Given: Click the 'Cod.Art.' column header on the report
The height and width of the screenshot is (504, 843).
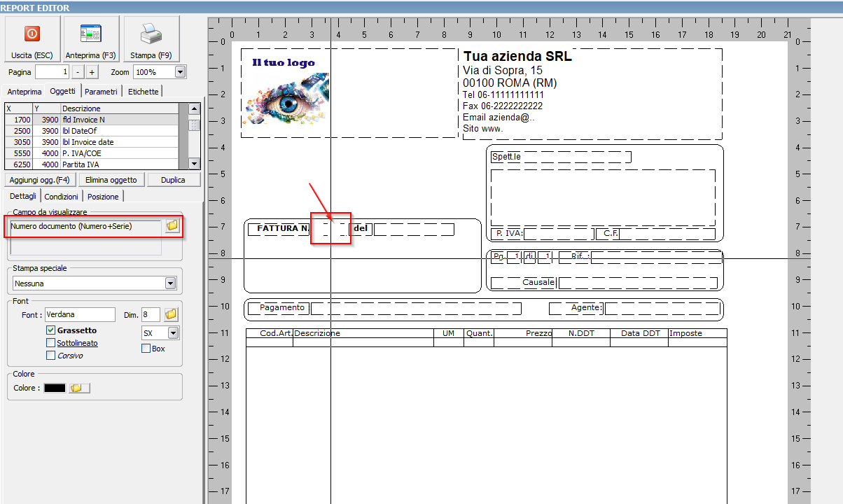Looking at the screenshot, I should tap(276, 333).
